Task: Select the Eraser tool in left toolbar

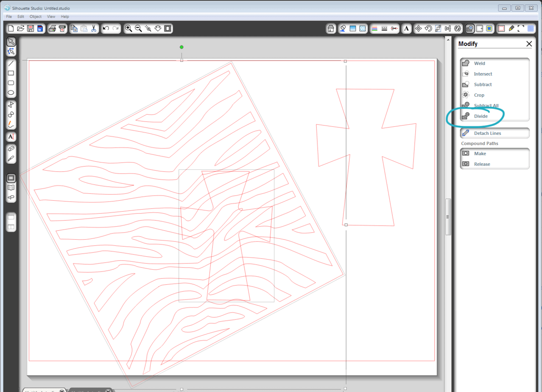Action: 11,149
